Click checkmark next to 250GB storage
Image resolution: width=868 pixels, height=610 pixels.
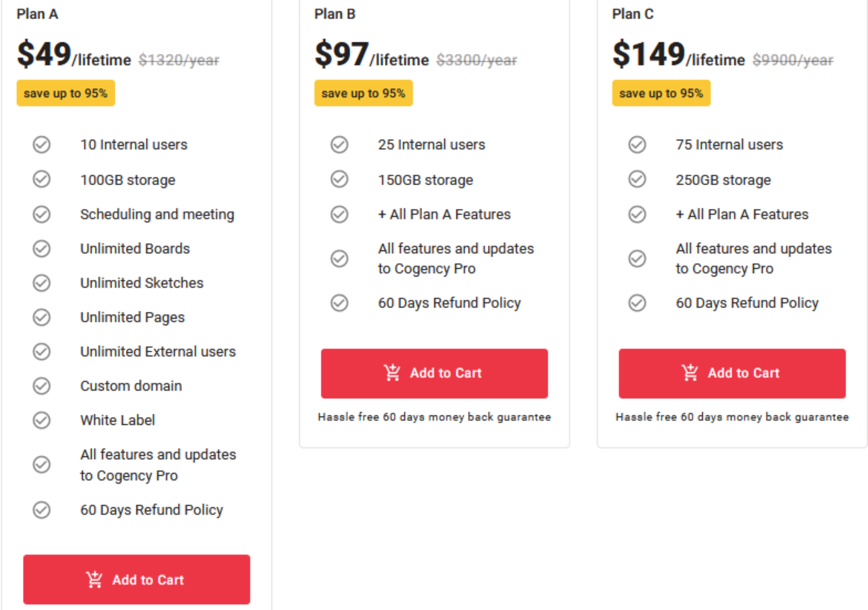(x=637, y=179)
